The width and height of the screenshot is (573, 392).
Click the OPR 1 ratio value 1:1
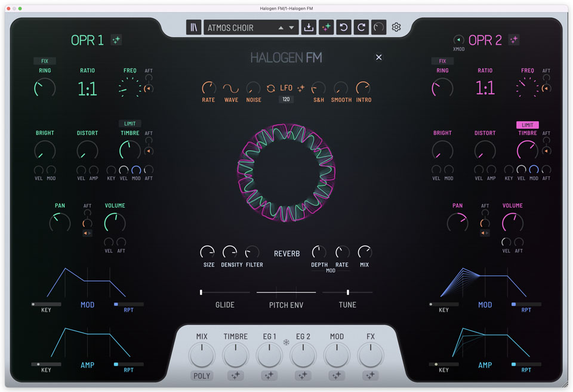87,89
